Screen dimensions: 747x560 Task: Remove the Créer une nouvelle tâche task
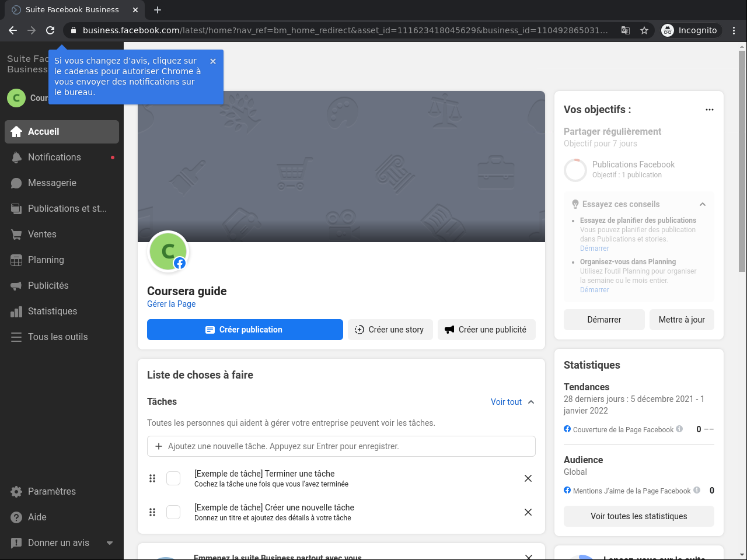pos(528,512)
